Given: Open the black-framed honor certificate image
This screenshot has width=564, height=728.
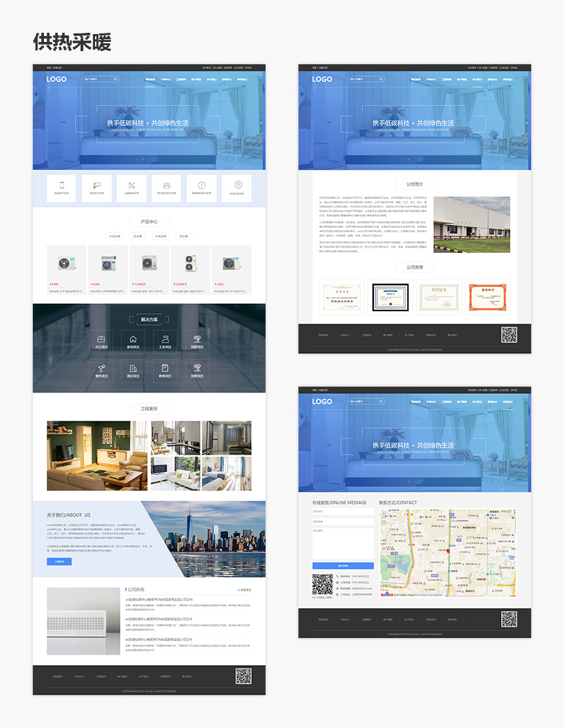Looking at the screenshot, I should [391, 297].
